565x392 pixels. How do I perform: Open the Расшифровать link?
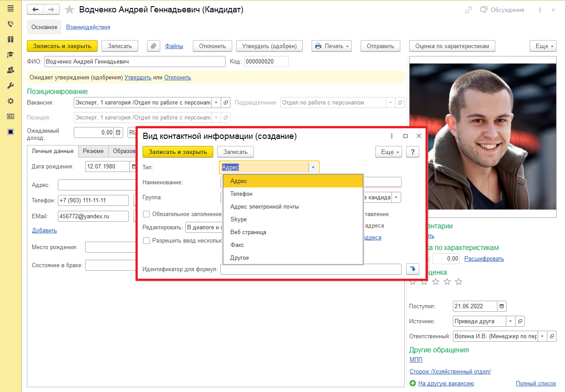tap(484, 258)
